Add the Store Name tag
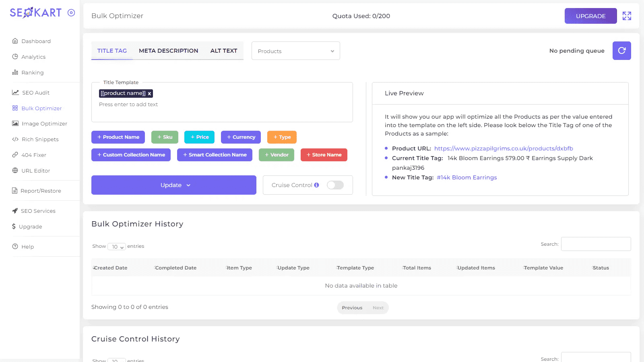The height and width of the screenshot is (362, 644). click(324, 155)
